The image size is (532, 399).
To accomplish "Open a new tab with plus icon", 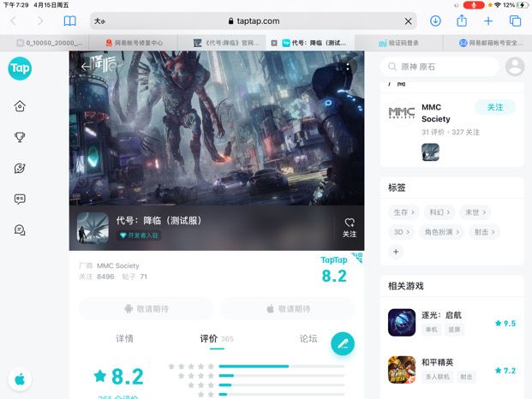I will 488,21.
